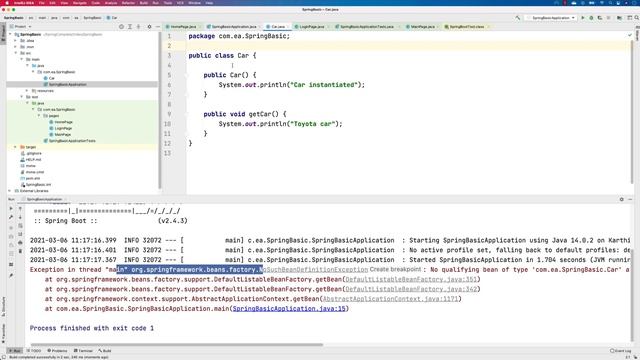Open the Refactor menu
This screenshot has height=360, width=640.
pos(128,3)
